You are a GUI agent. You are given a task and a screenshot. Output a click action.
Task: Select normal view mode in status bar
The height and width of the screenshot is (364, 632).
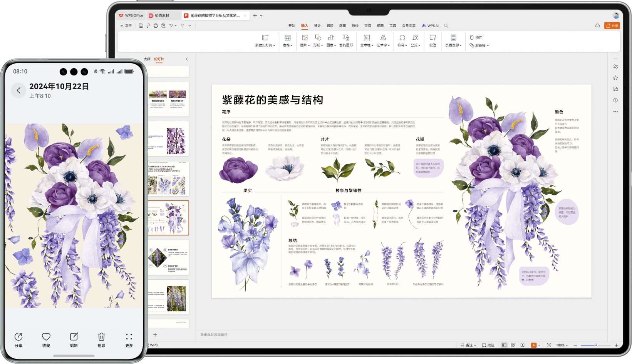coord(504,345)
